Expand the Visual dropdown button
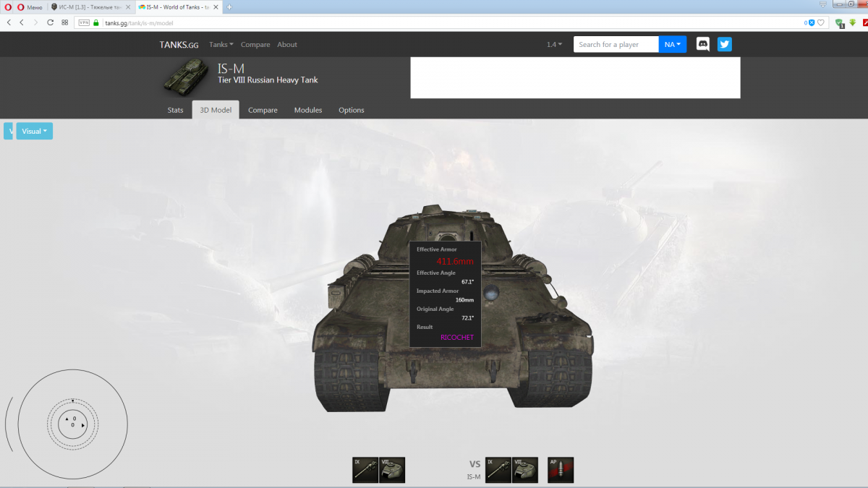The image size is (868, 488). (34, 131)
